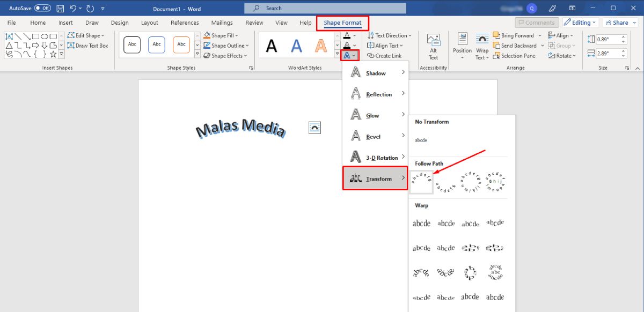Viewport: 644px width, 312px height.
Task: Open Customize Quick Access Toolbar dropdown
Action: 103,8
